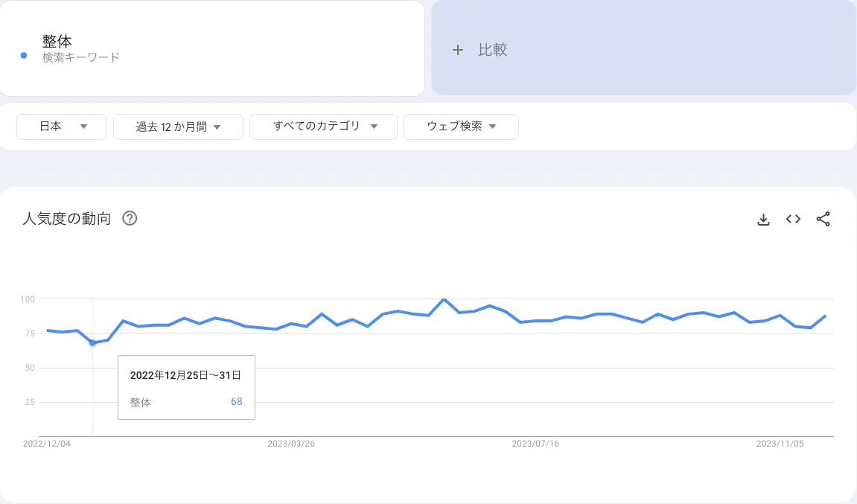Screen dimensions: 857x504
Task: Click 比較 to add a comparison keyword
Action: coord(493,49)
